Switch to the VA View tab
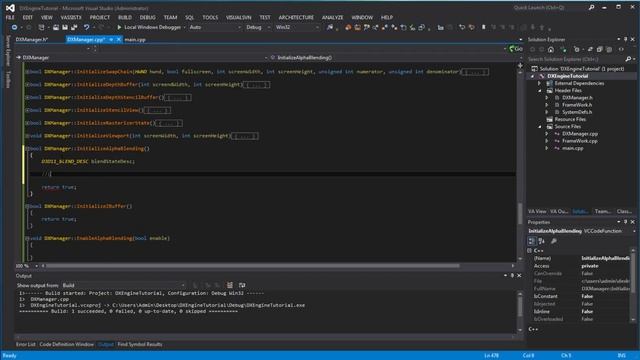 pos(537,211)
